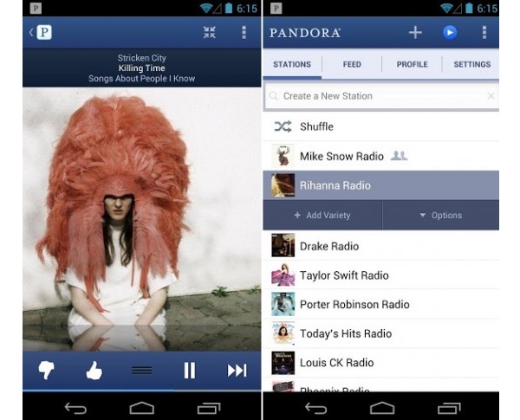Tap the thumbs up icon
The width and height of the screenshot is (520, 420).
94,370
